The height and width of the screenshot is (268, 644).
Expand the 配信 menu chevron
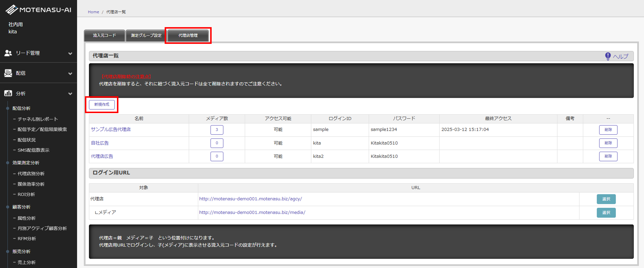(70, 73)
